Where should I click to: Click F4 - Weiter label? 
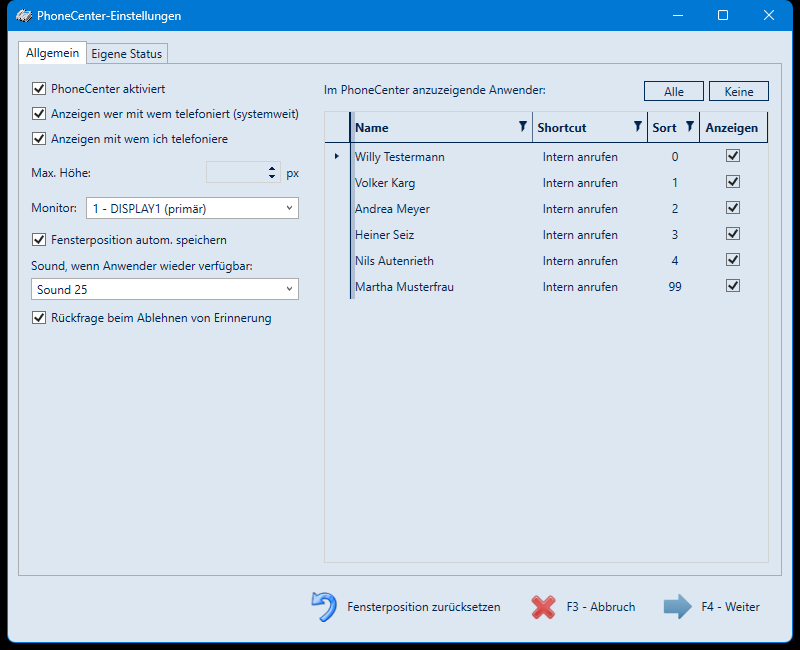[x=730, y=607]
